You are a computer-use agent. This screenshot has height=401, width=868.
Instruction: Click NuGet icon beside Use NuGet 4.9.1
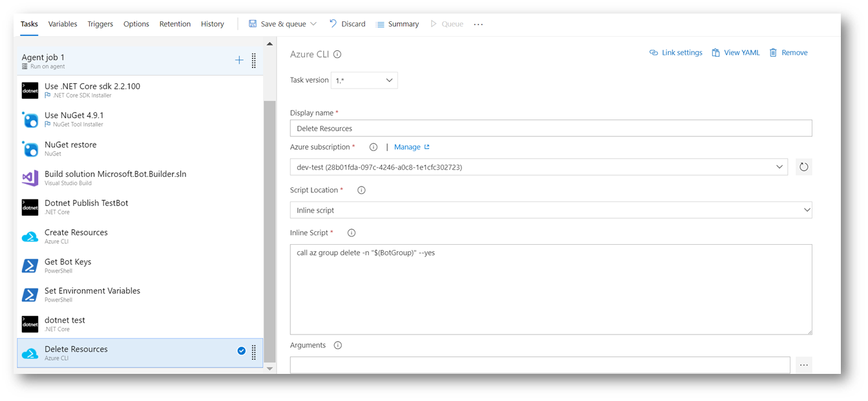[30, 119]
